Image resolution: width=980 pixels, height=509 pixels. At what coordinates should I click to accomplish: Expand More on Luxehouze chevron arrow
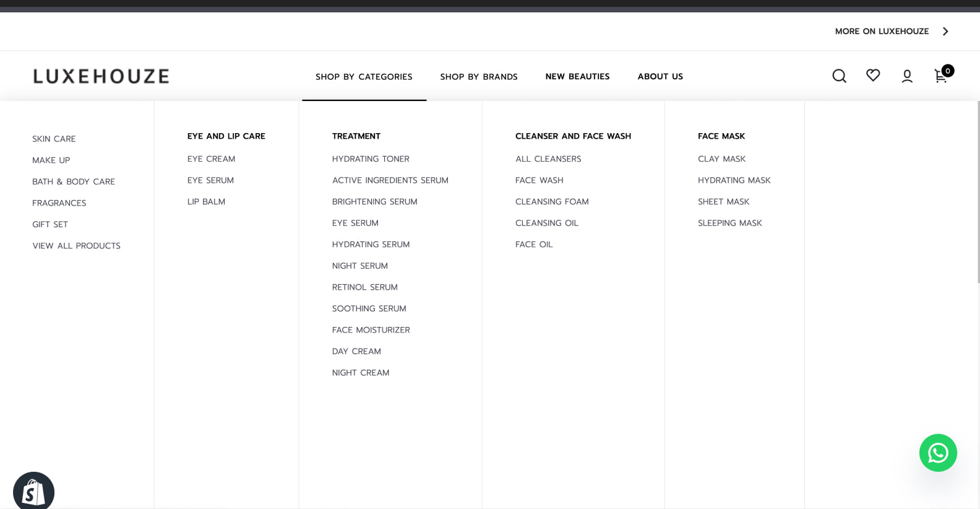pos(945,31)
